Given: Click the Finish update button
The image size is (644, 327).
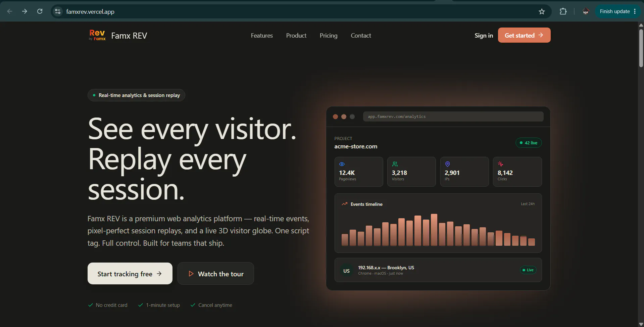Looking at the screenshot, I should pyautogui.click(x=614, y=11).
